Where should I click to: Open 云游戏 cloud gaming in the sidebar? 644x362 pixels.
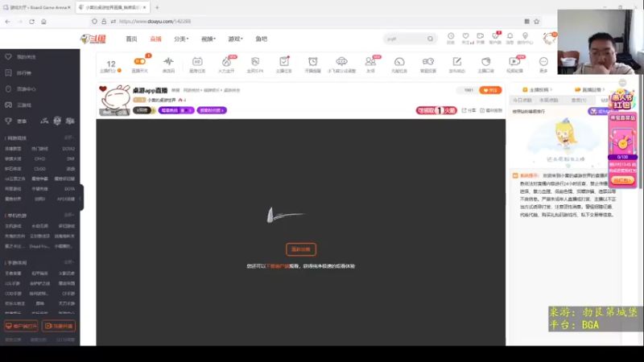pyautogui.click(x=24, y=105)
